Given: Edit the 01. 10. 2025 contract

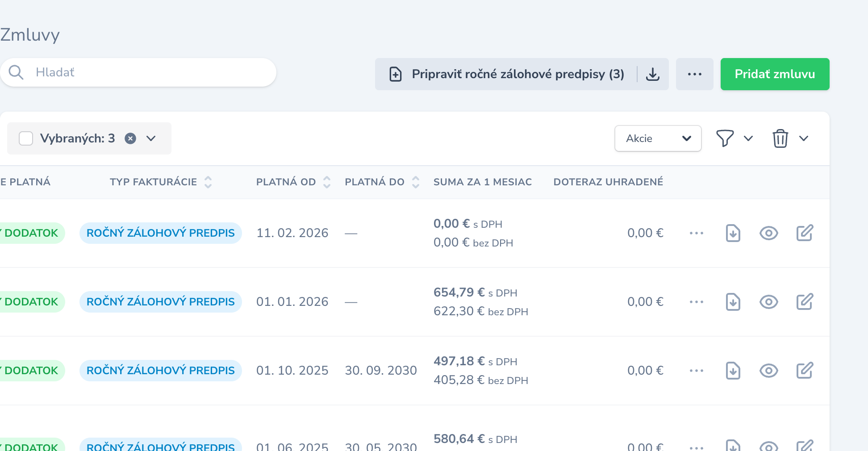Looking at the screenshot, I should pos(805,371).
